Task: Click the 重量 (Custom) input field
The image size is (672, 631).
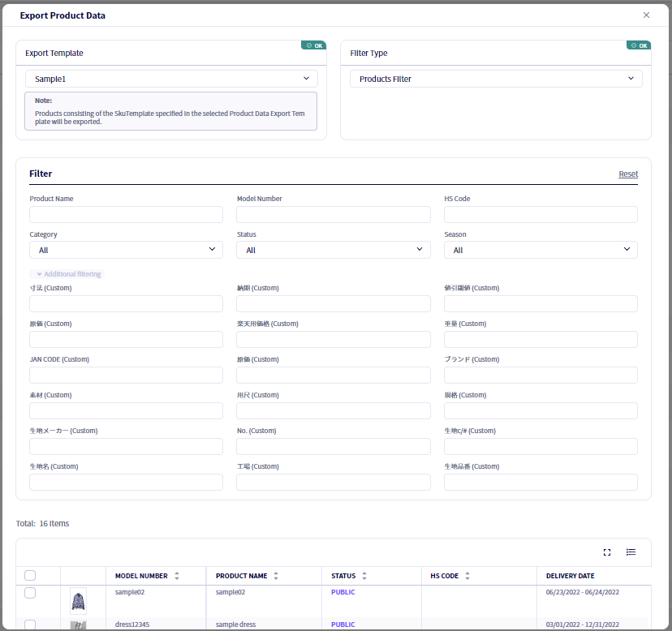Action: tap(541, 339)
